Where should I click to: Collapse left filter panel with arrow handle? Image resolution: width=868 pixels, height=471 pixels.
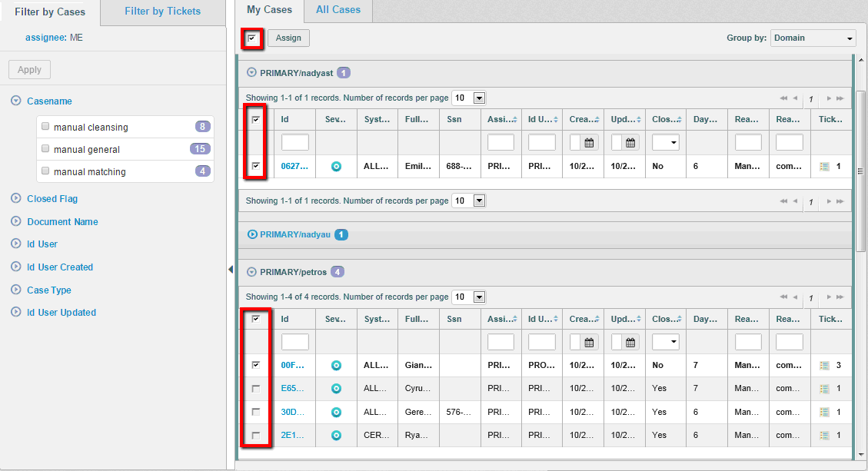(x=230, y=269)
